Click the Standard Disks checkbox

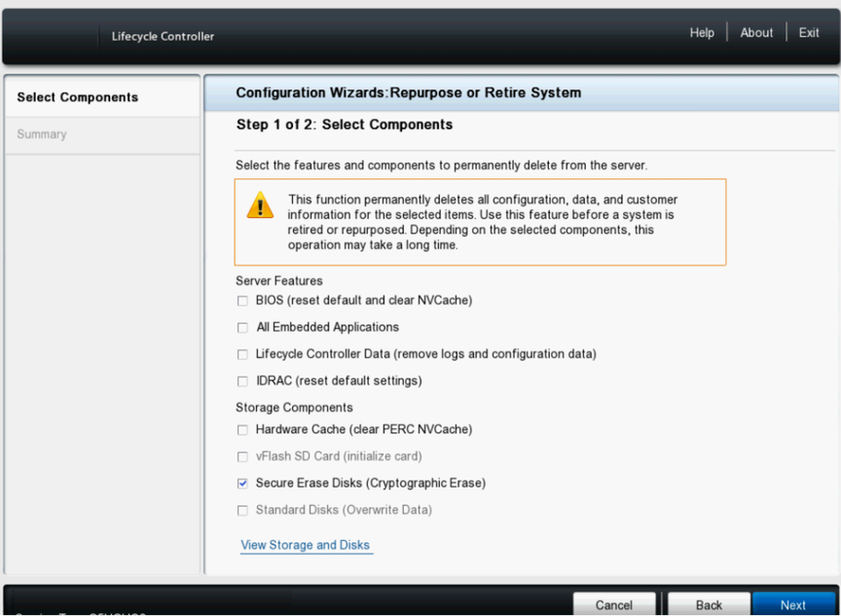point(242,510)
